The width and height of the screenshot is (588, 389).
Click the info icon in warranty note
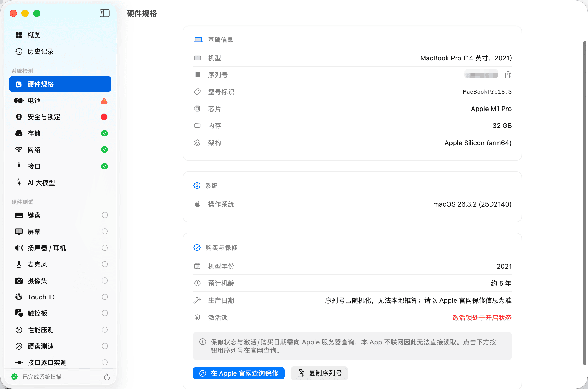point(203,342)
